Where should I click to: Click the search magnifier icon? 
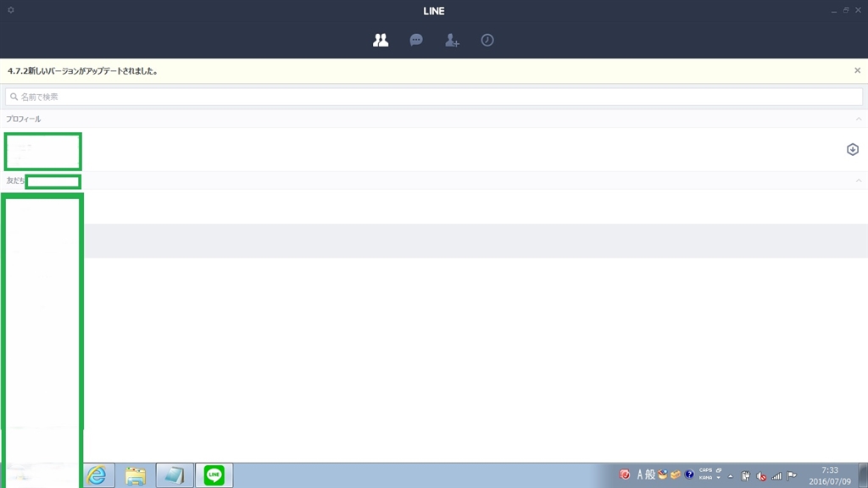click(14, 97)
